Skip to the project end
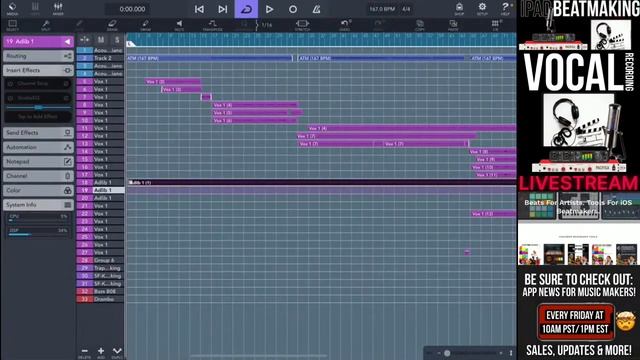This screenshot has width=640, height=360. 222,9
